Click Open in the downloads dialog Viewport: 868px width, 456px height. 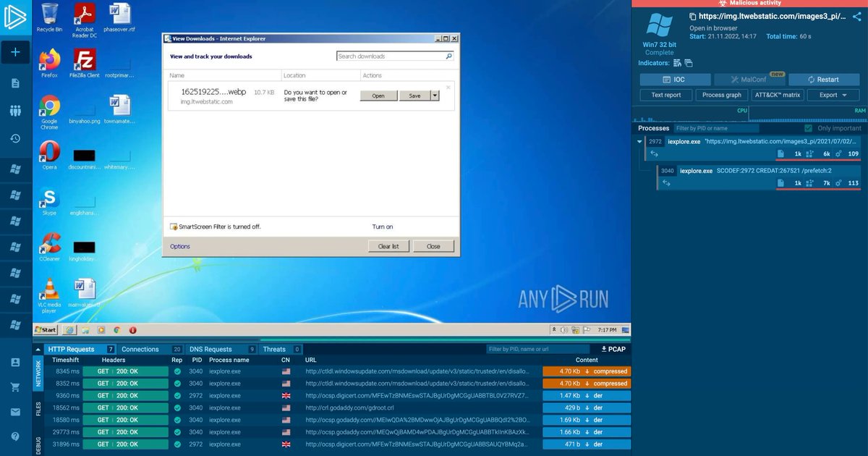(378, 96)
